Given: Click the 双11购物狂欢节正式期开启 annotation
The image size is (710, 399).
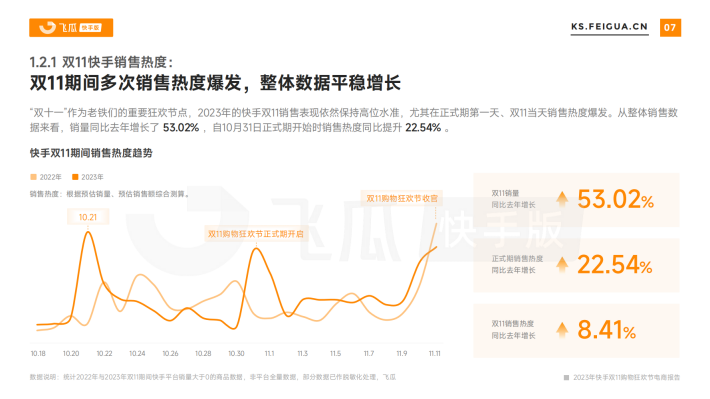Looking at the screenshot, I should click(256, 234).
